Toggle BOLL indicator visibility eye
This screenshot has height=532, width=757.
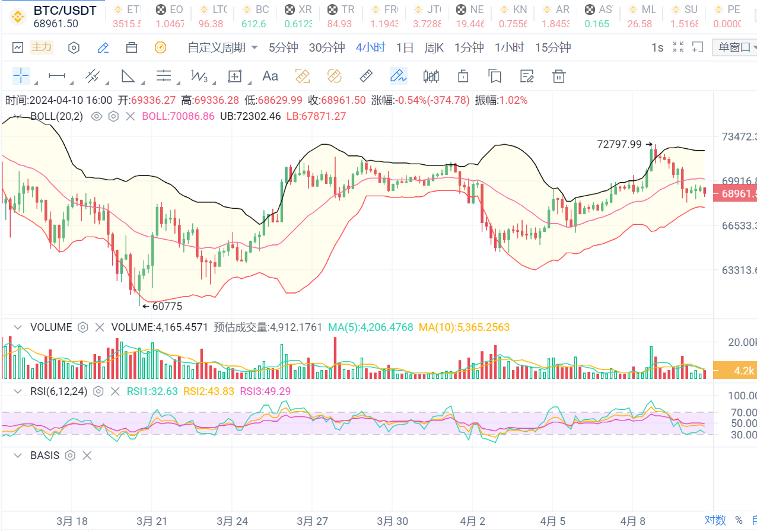pos(96,116)
